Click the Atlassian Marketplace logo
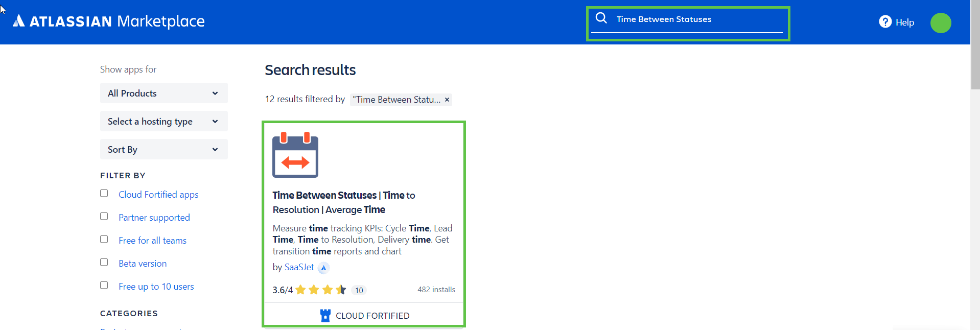 pos(108,21)
